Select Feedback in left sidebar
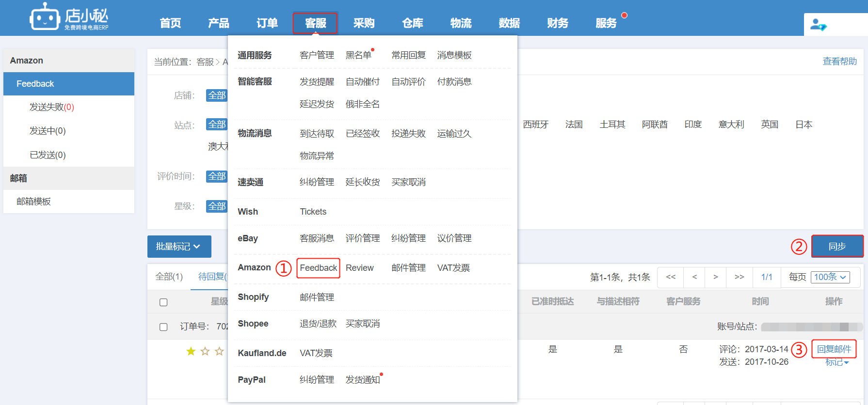Screen dimensions: 868x405 point(69,84)
